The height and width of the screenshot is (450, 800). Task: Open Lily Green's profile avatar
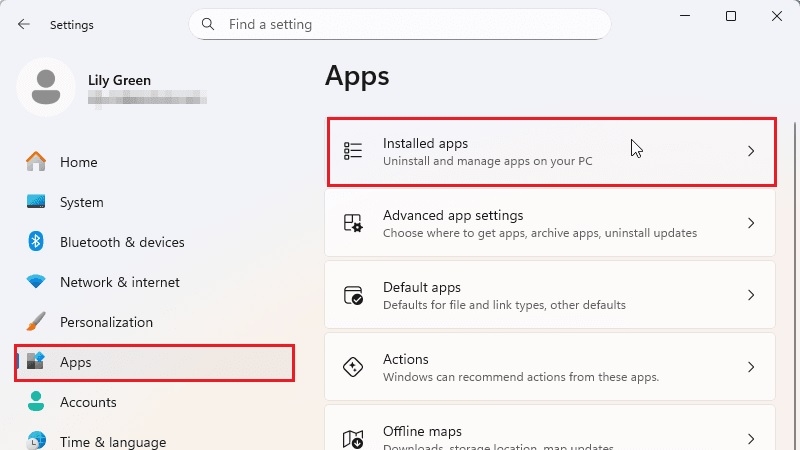46,87
